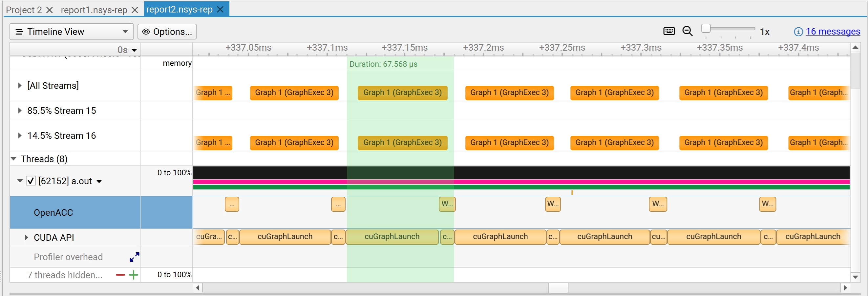Open the 16 messages link

coord(833,31)
